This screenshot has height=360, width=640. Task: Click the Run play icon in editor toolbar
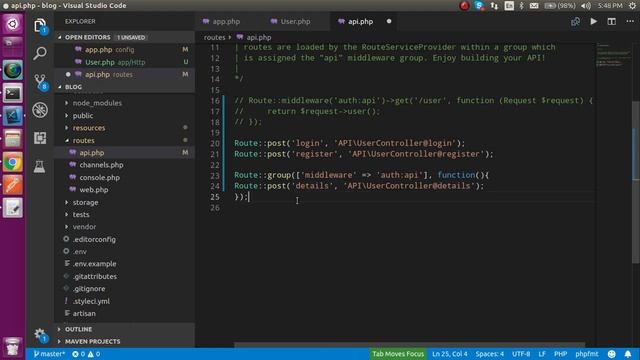click(x=593, y=21)
